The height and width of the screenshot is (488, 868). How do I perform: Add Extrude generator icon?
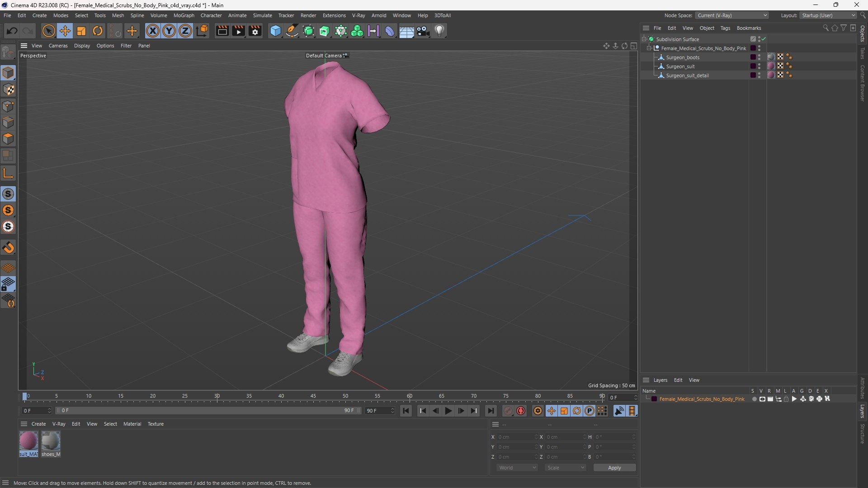click(325, 31)
